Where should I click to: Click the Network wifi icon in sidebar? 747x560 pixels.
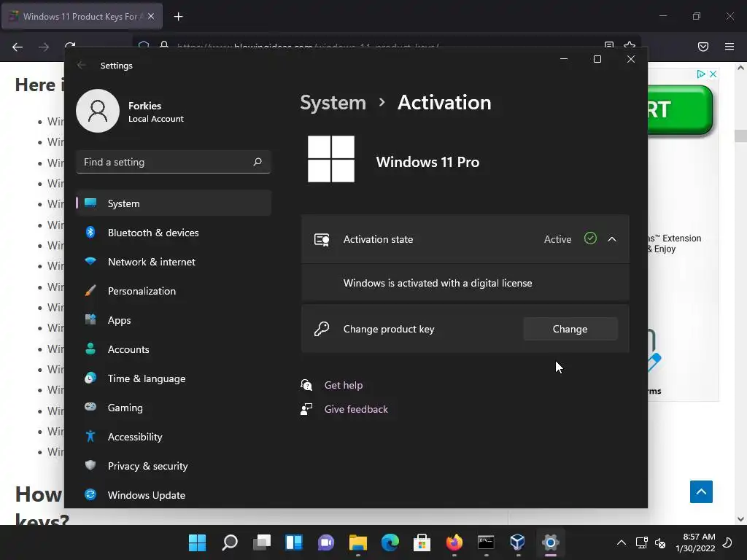click(x=90, y=261)
